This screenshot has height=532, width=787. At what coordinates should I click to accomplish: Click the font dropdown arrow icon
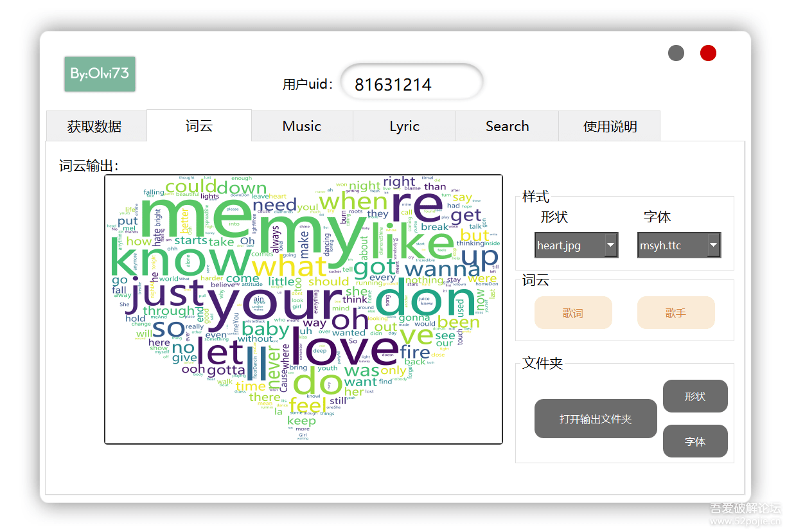click(713, 245)
